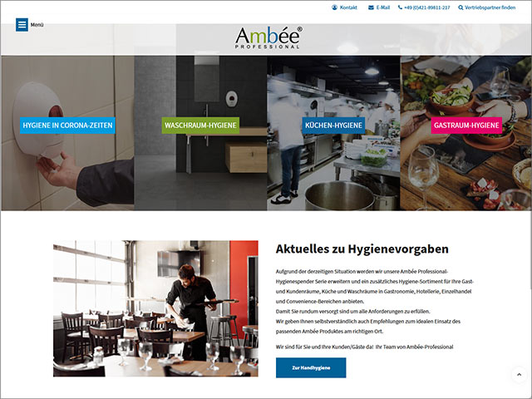
Task: Click the Aktuelles zu Hygienevorgaben heading
Action: 362,249
